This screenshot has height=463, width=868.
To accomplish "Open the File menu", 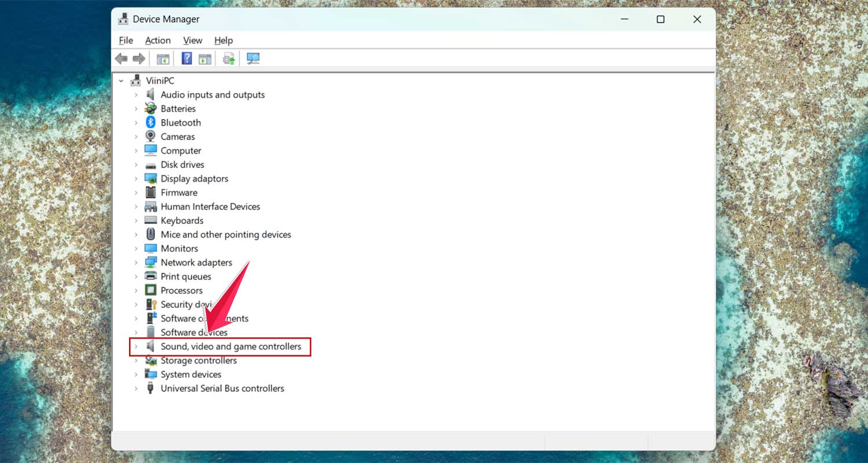I will [126, 40].
